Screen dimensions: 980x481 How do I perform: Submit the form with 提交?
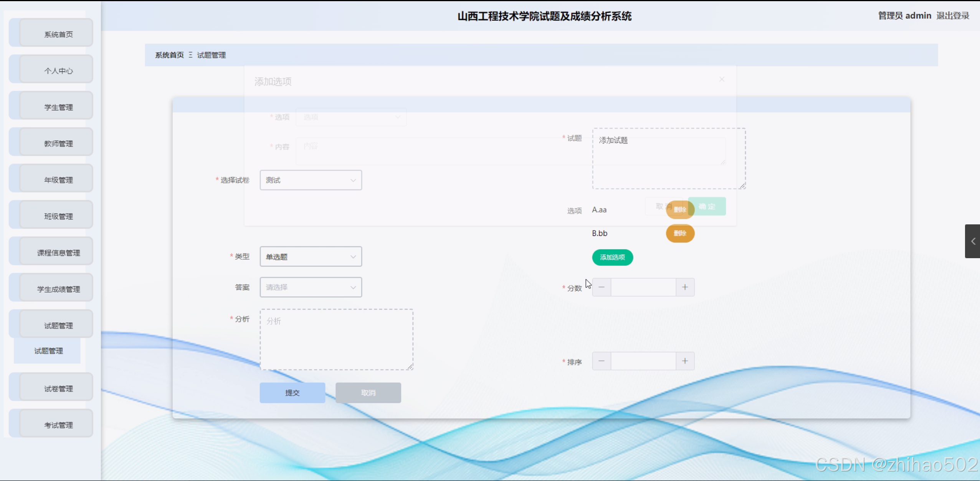click(x=292, y=393)
